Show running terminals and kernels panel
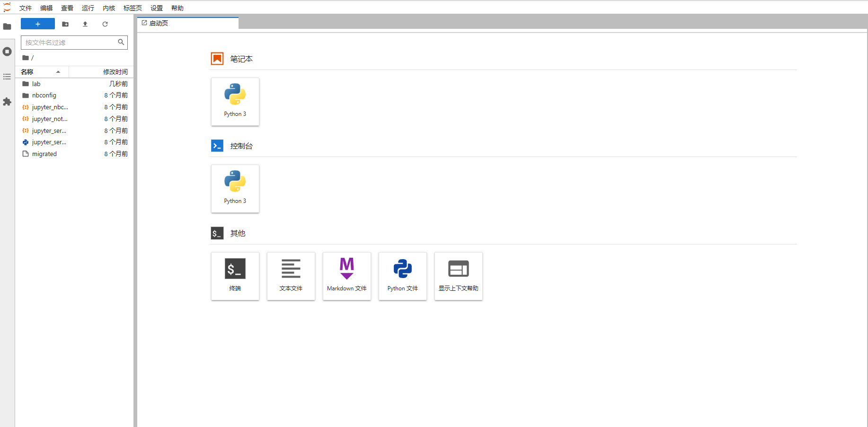Viewport: 868px width, 427px height. pyautogui.click(x=7, y=52)
